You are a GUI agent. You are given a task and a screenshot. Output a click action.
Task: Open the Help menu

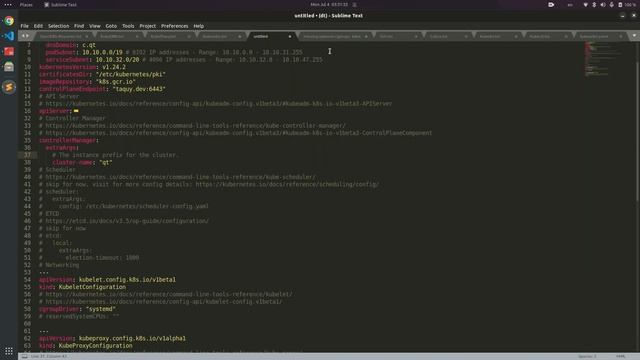point(198,26)
